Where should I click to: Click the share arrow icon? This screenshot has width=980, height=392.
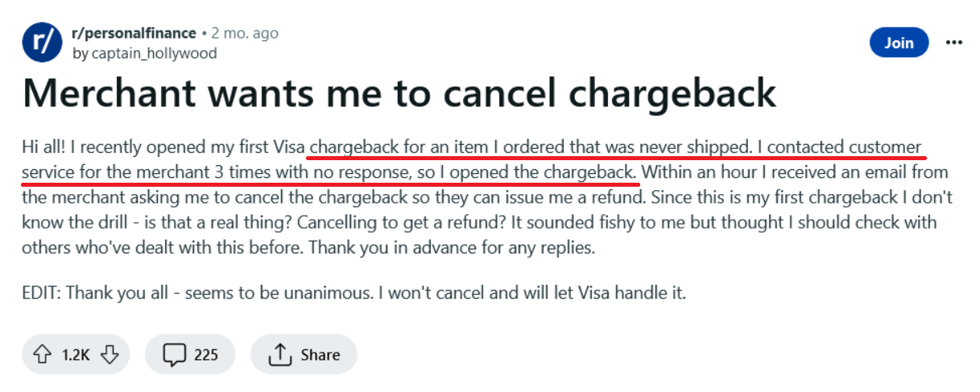279,354
